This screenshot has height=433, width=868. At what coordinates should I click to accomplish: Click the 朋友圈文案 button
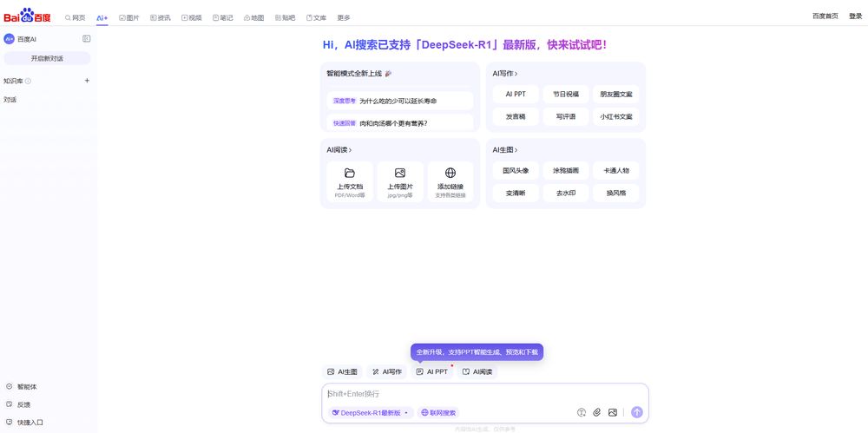[616, 94]
